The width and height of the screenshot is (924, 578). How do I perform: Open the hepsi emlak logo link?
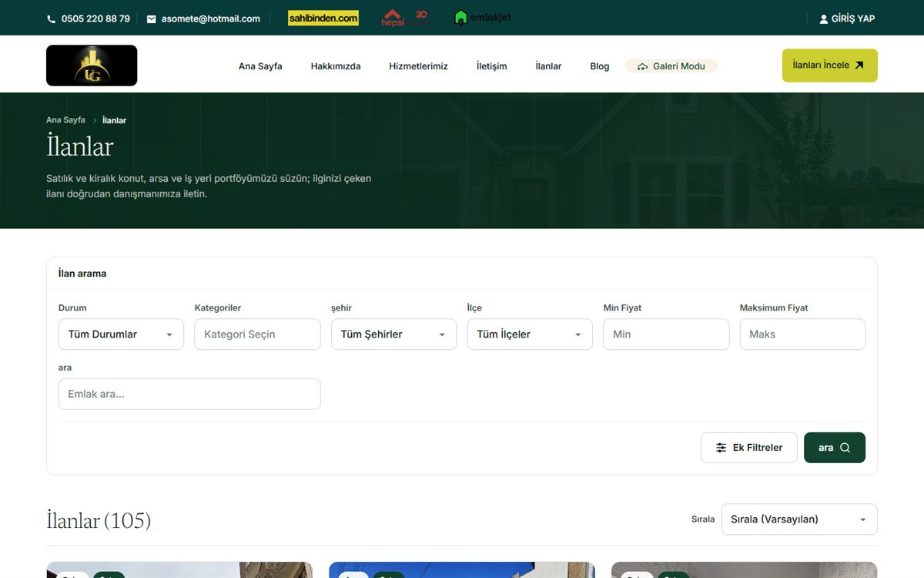pos(406,18)
